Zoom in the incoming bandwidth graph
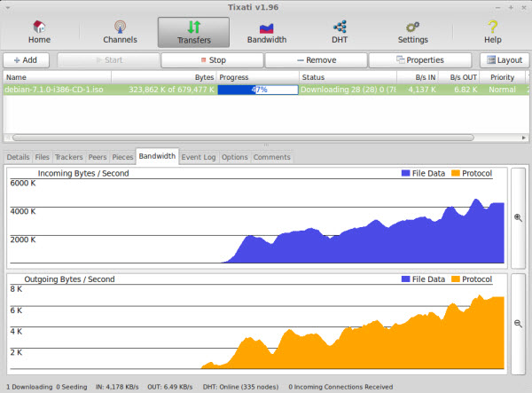Viewport: 532px width, 393px height. tap(518, 218)
